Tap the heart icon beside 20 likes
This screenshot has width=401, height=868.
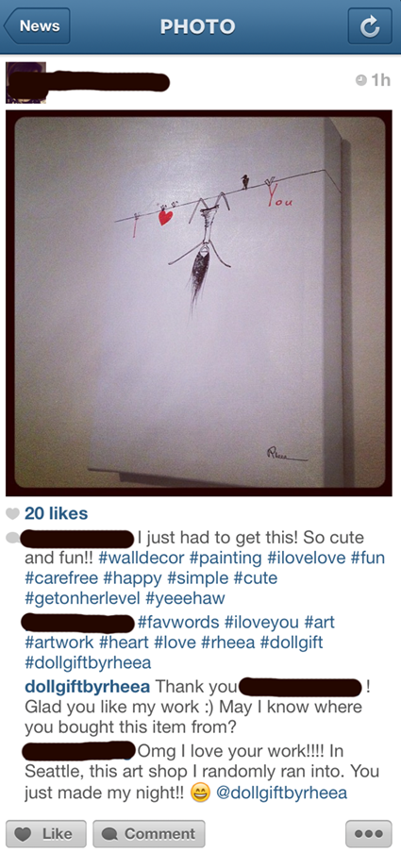click(12, 513)
